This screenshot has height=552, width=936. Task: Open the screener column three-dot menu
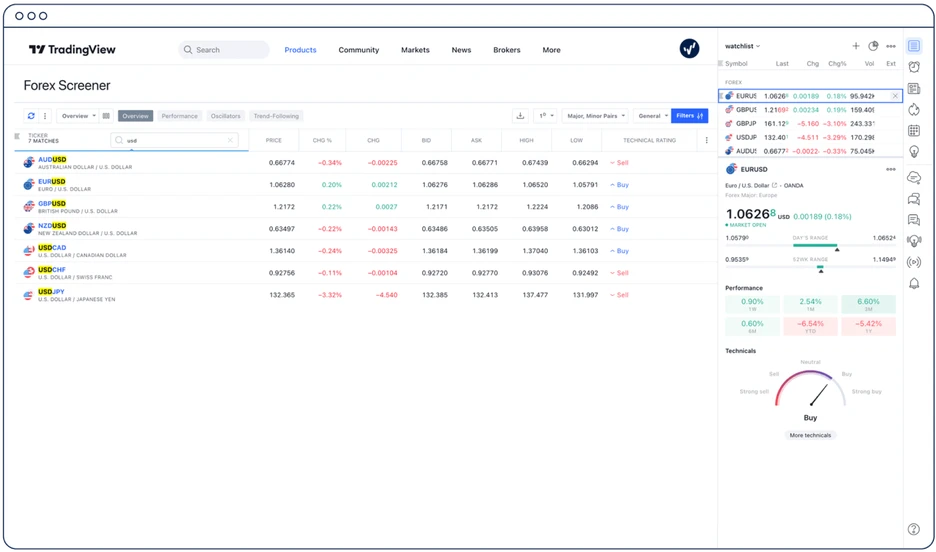706,140
